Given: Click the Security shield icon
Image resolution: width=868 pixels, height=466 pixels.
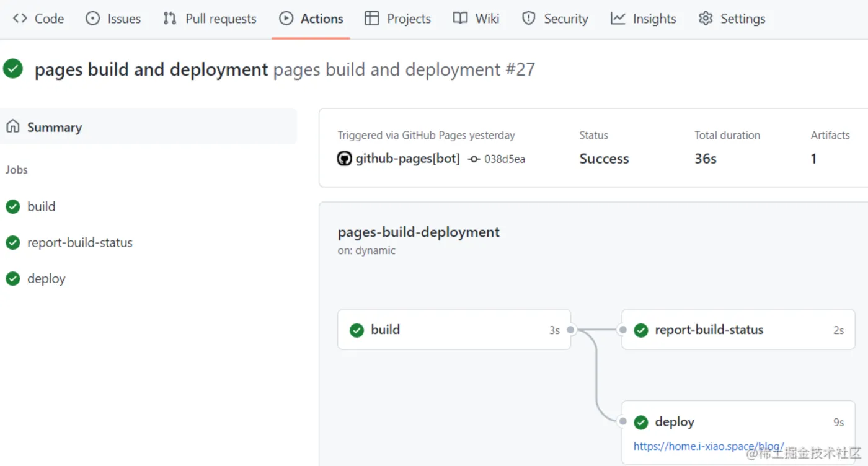Looking at the screenshot, I should 528,19.
